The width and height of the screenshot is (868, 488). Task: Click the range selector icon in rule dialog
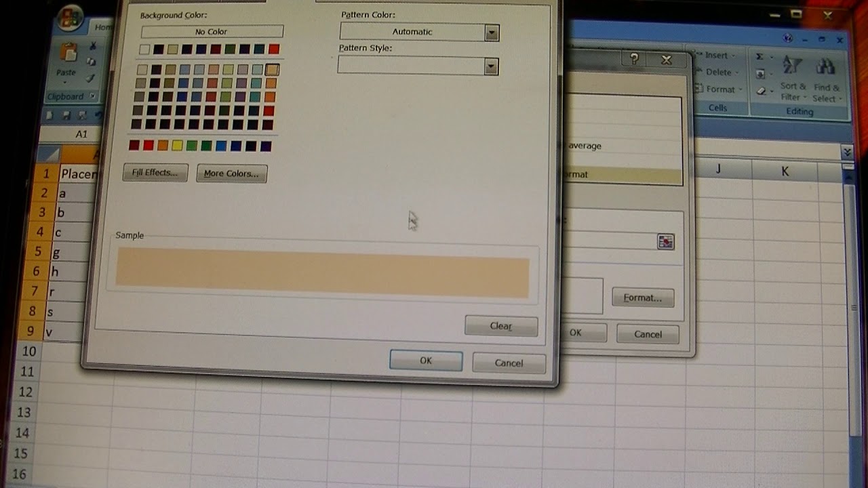(x=665, y=242)
